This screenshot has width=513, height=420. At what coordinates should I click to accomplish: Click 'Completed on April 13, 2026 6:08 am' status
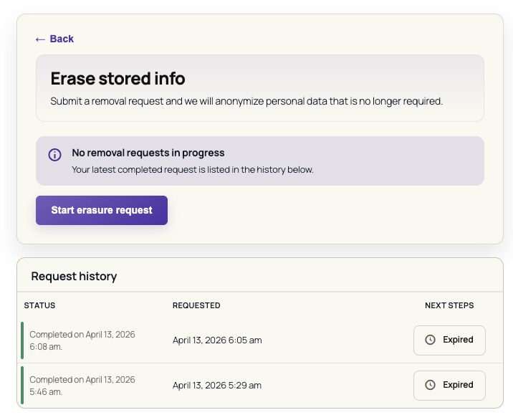tap(82, 340)
